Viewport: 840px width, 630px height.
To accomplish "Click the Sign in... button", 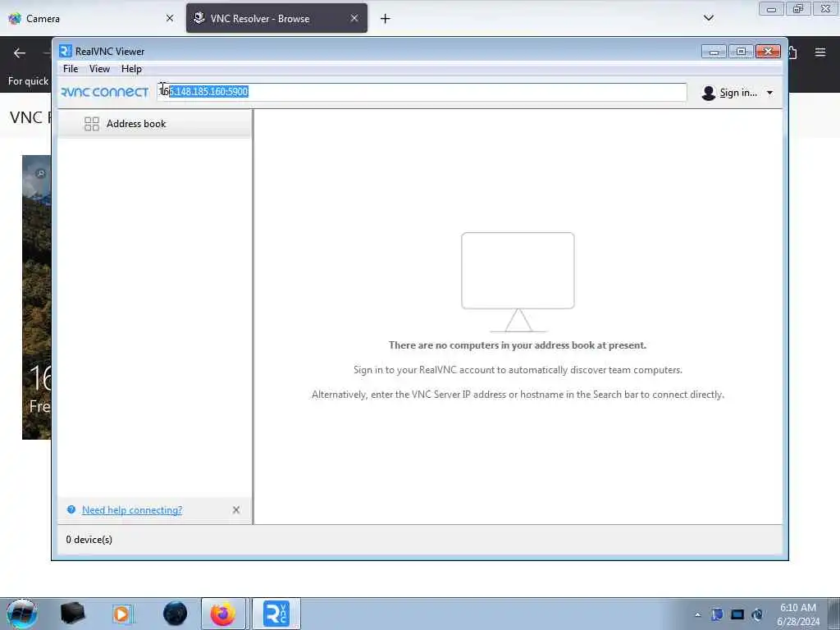I will [737, 93].
